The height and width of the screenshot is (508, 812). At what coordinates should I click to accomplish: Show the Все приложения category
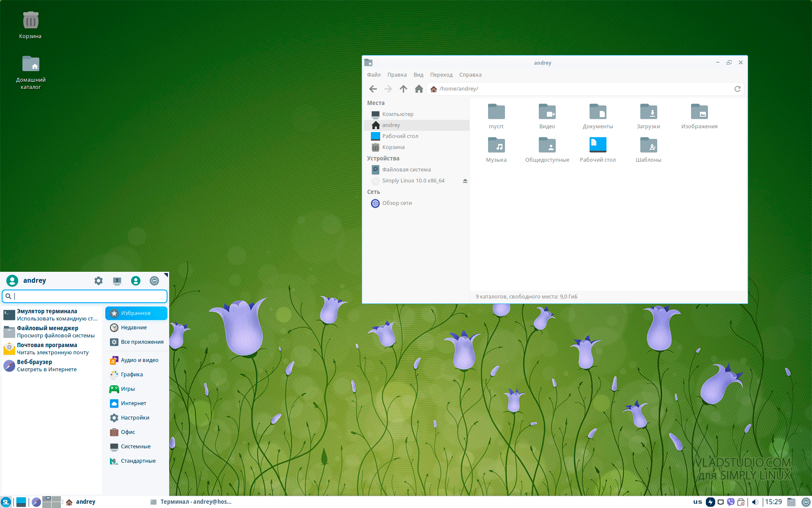pyautogui.click(x=142, y=342)
